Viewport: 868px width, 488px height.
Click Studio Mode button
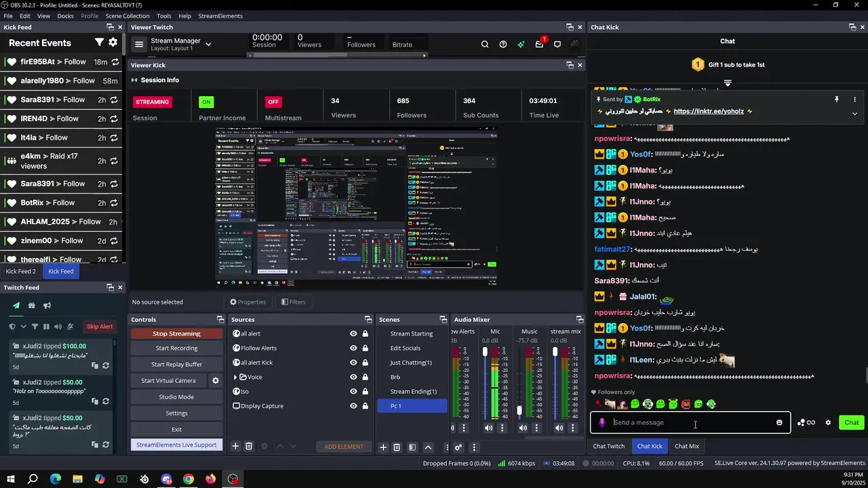click(x=176, y=397)
